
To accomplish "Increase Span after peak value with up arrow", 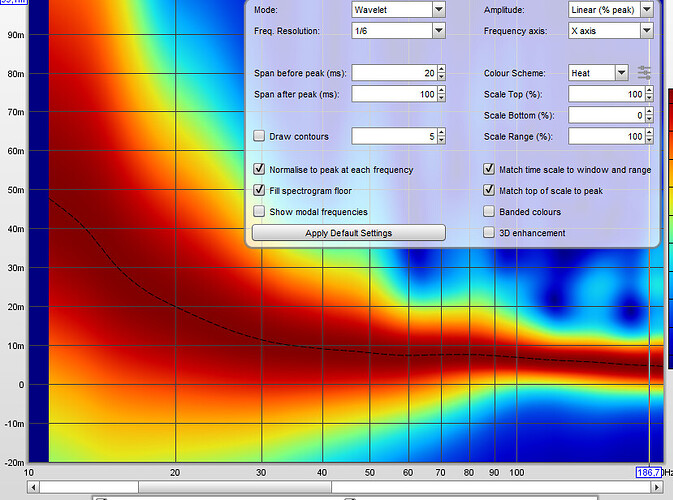I will [441, 90].
